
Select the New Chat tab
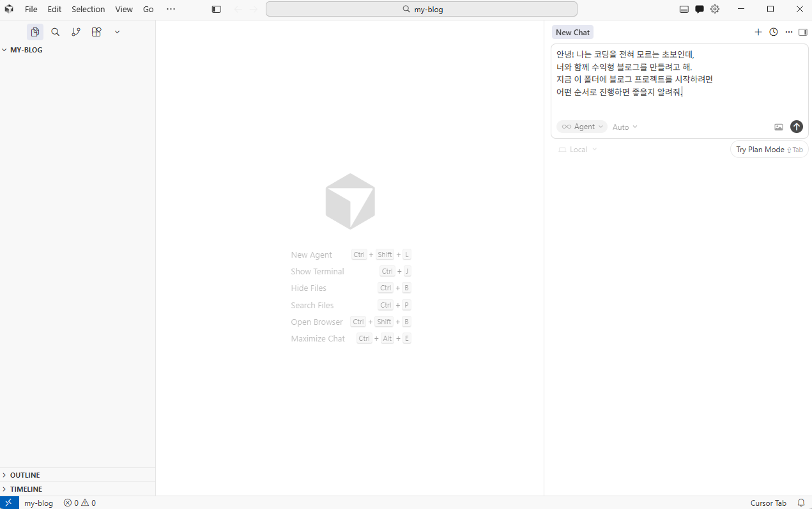[x=572, y=32]
